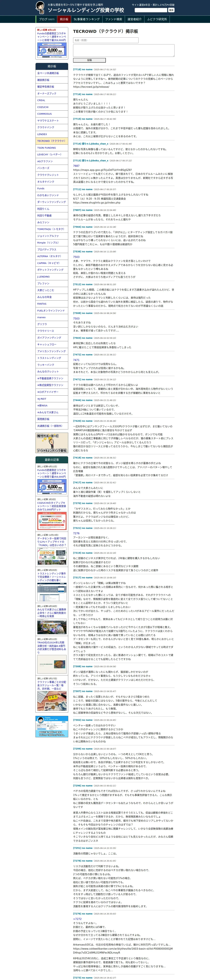
Task: Open TRIAD社の2024年1月期 article link
Action: (x=52, y=647)
